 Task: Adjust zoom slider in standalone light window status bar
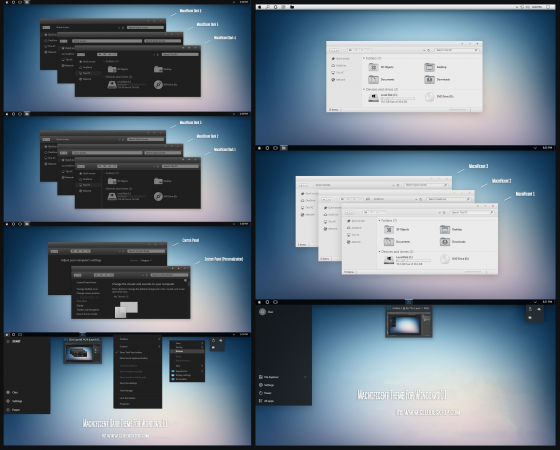tap(458, 110)
